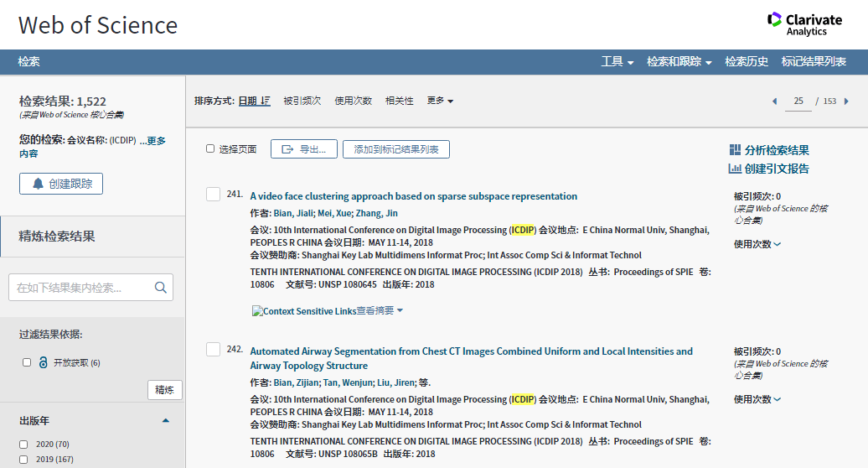Screen dimensions: 868x468
Task: Click 添加到标记结果列表 button
Action: [395, 149]
